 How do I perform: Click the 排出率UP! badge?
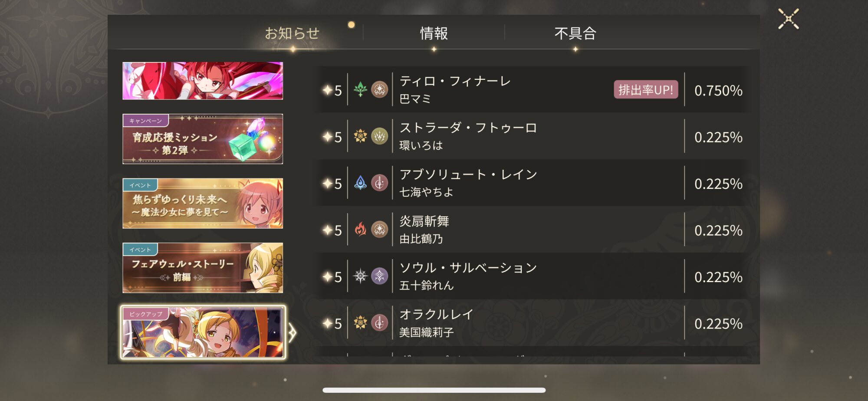tap(646, 90)
